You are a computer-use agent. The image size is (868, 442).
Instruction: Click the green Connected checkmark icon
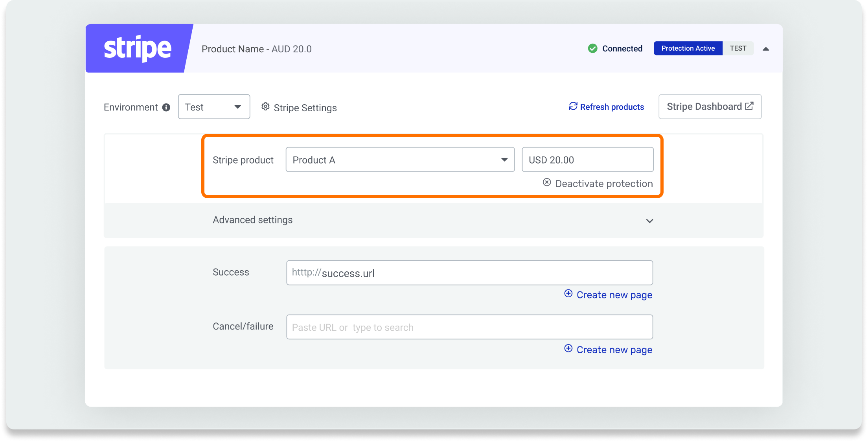pos(592,48)
